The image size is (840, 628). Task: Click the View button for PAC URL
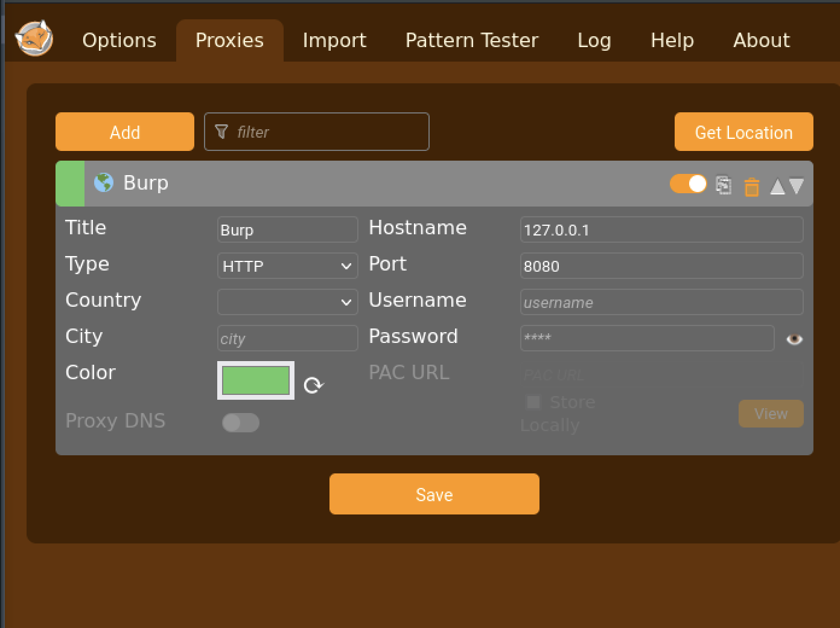[771, 414]
